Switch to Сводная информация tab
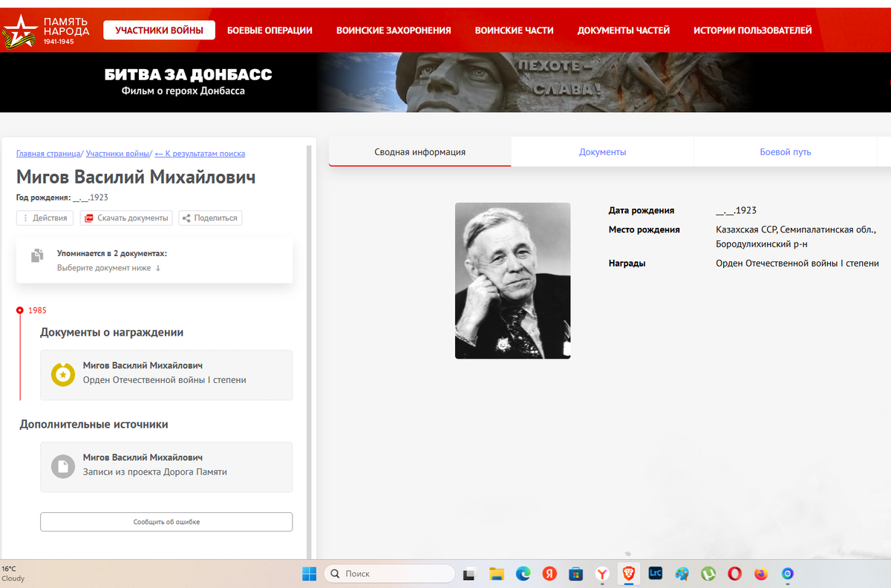The image size is (891, 588). pyautogui.click(x=420, y=152)
